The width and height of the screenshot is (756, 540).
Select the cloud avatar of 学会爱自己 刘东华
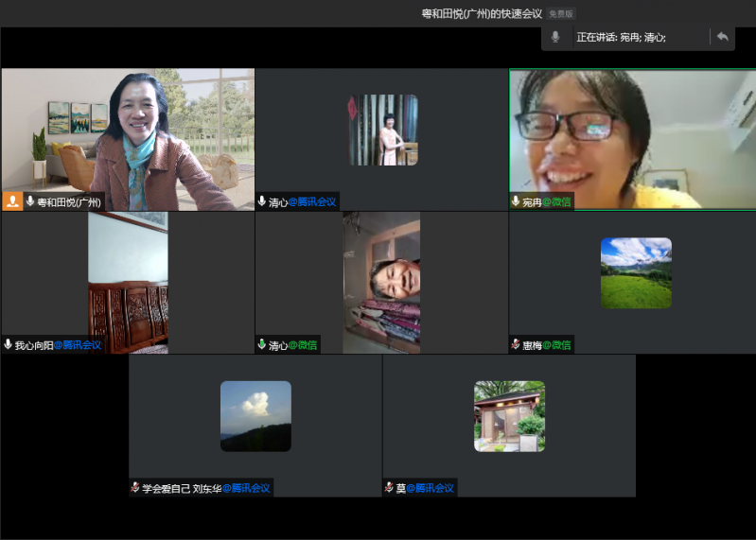point(255,416)
